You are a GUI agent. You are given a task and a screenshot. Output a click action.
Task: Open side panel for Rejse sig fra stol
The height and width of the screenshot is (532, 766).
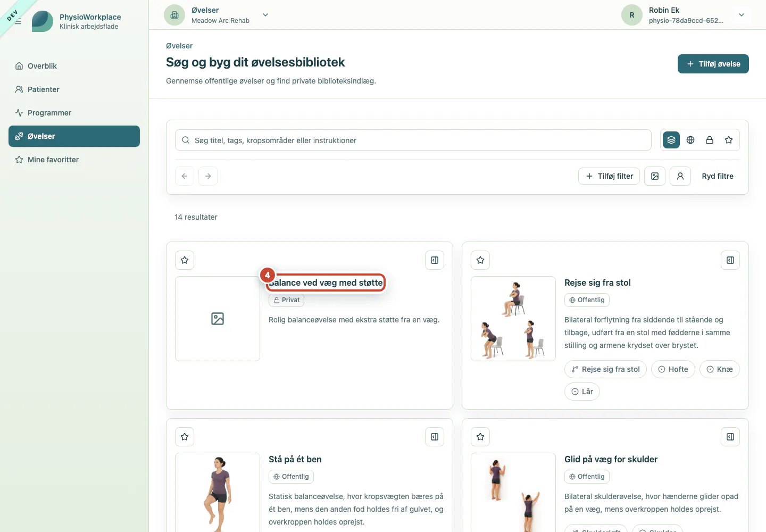click(730, 260)
